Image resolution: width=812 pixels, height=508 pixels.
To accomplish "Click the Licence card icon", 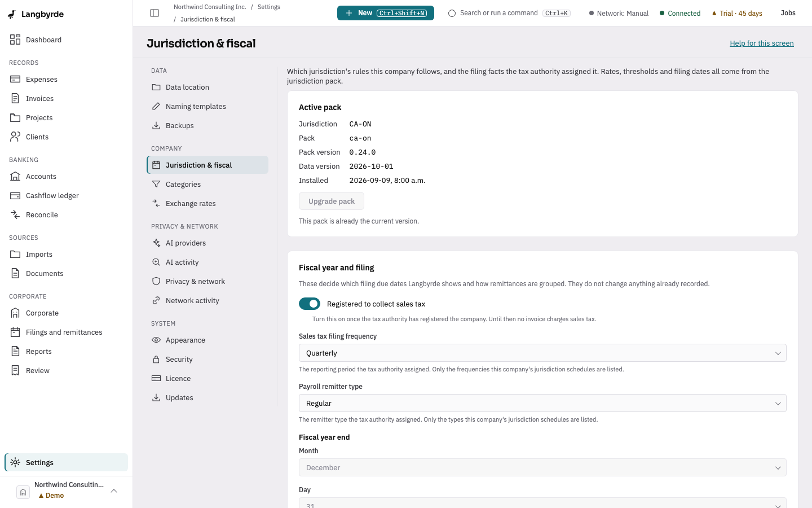I will [x=156, y=378].
